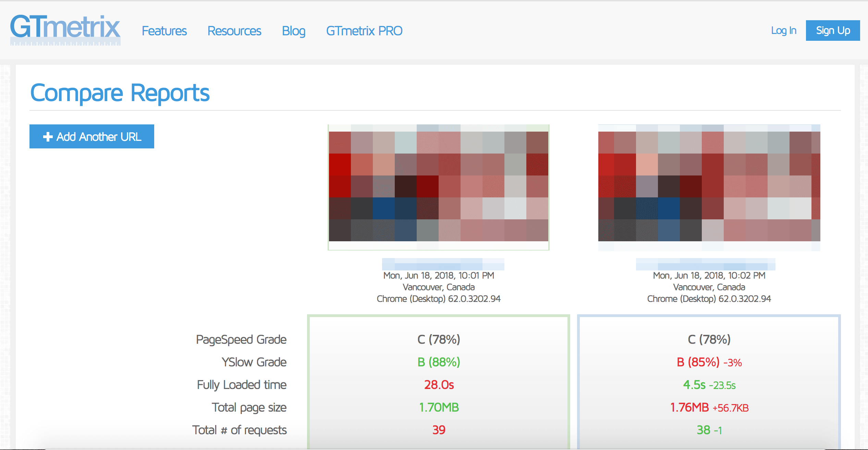Screen dimensions: 868x450
Task: Select the 28.0s load time value
Action: 439,385
